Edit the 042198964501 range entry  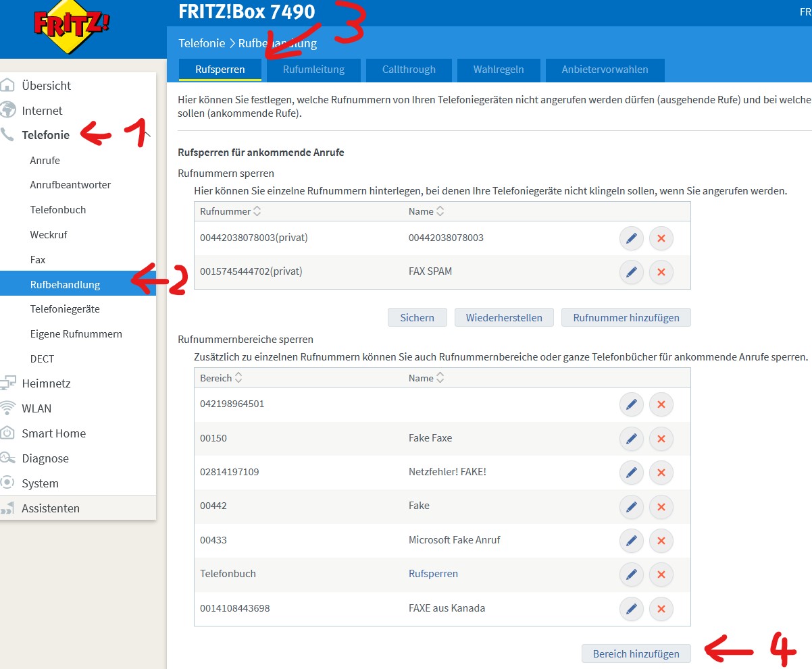(x=631, y=404)
